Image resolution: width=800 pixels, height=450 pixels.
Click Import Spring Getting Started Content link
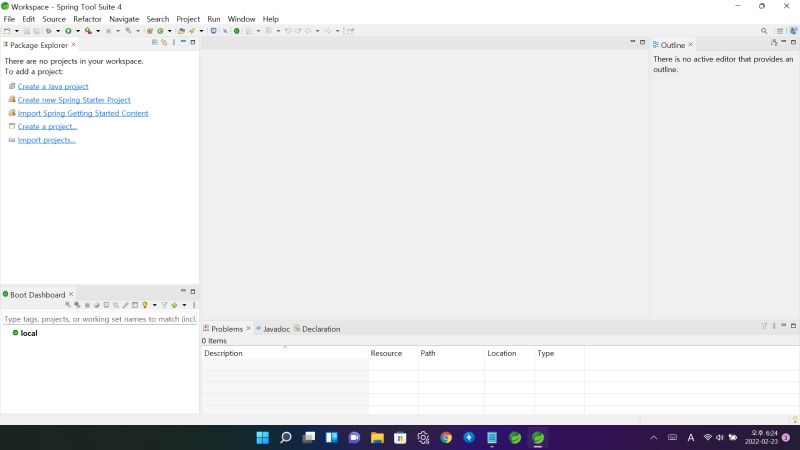(83, 113)
